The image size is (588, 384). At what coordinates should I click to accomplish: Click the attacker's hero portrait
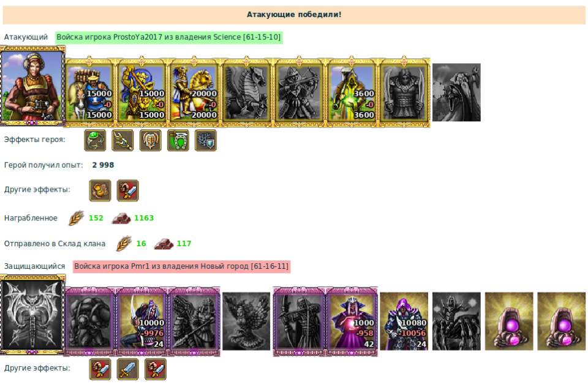click(32, 86)
